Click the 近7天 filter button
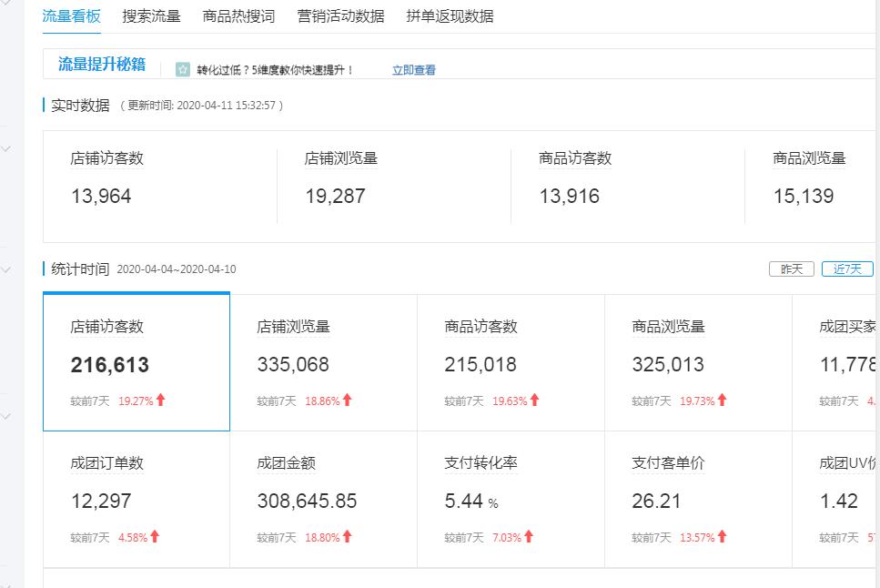This screenshot has width=880, height=588. coord(848,269)
